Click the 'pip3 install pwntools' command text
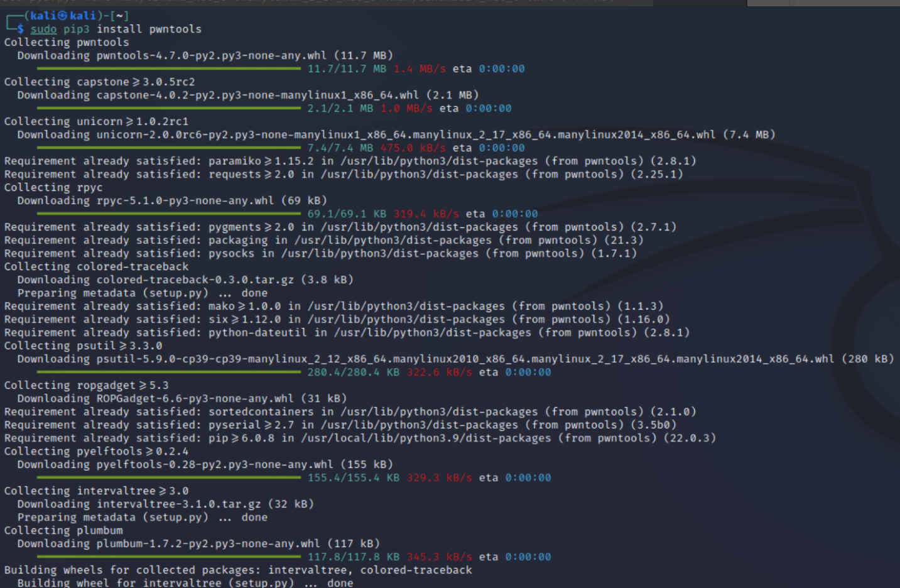This screenshot has height=588, width=900. (x=132, y=29)
